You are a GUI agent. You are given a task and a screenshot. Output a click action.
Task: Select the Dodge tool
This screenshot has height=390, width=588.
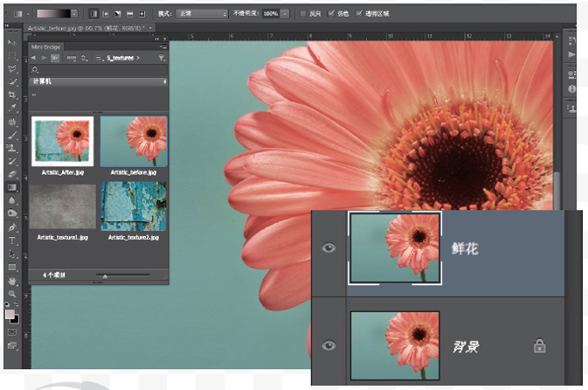coord(12,213)
